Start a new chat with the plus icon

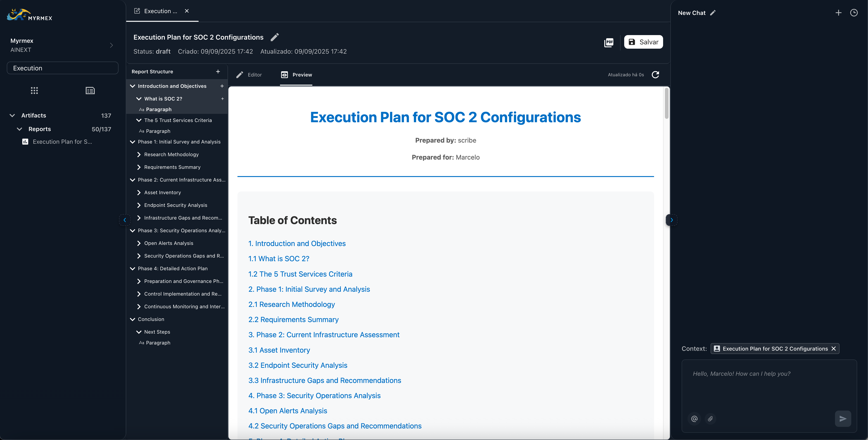(x=839, y=12)
